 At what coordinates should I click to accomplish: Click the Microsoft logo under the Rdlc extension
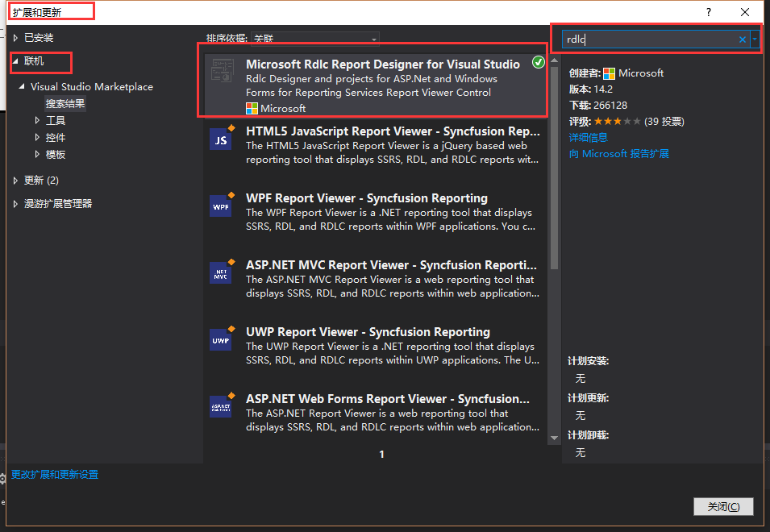252,109
